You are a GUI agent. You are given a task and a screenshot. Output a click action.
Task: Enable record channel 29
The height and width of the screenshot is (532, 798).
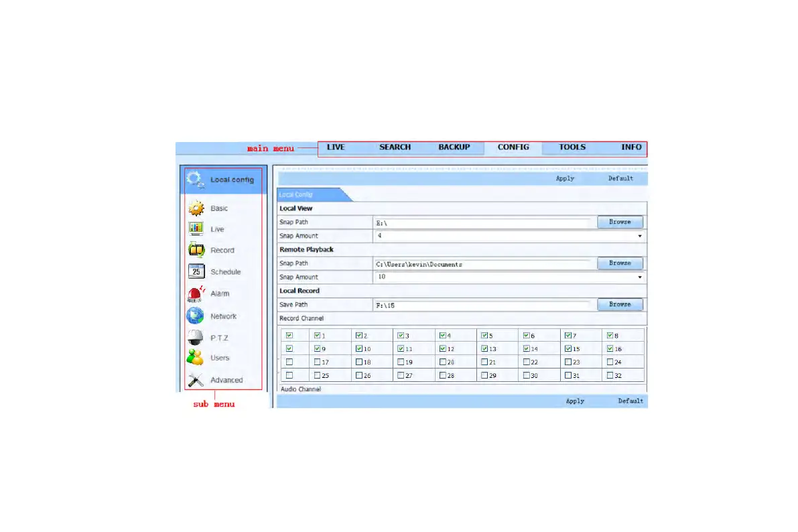pyautogui.click(x=484, y=375)
